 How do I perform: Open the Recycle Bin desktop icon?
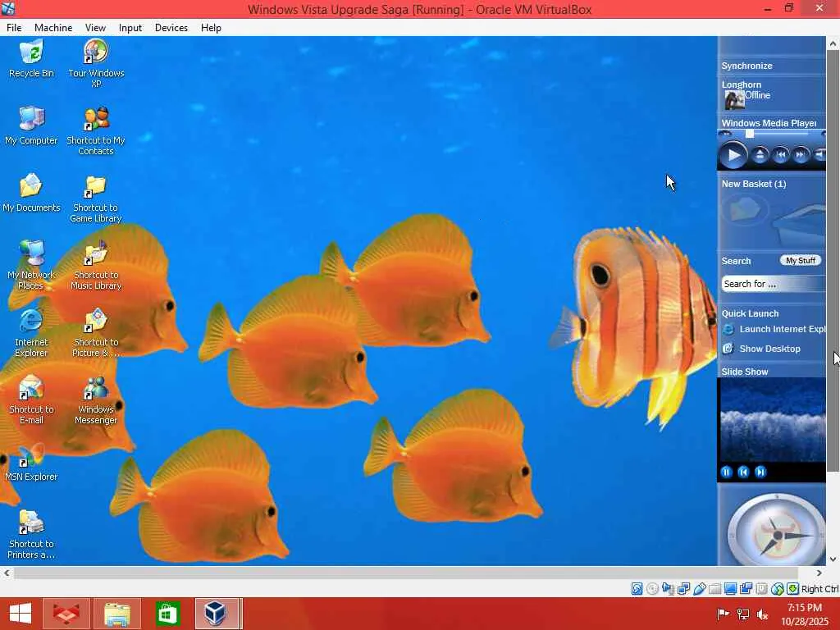31,59
